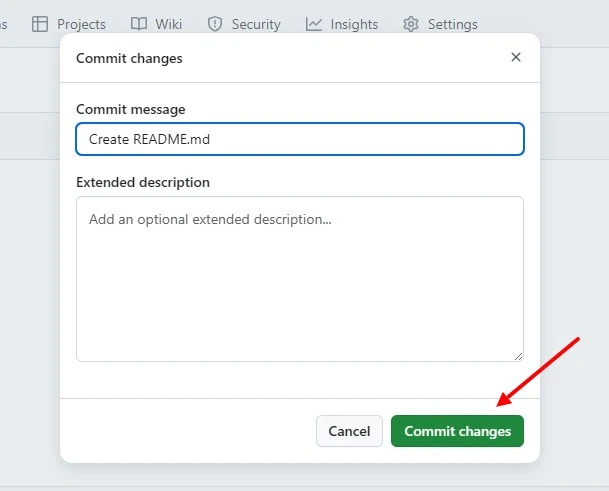
Task: Switch to the Wiki tab label
Action: [169, 24]
